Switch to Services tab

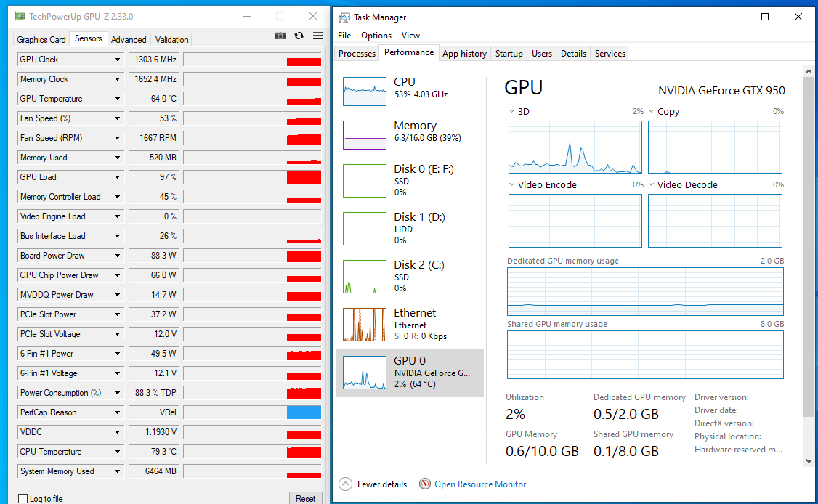[x=610, y=54]
